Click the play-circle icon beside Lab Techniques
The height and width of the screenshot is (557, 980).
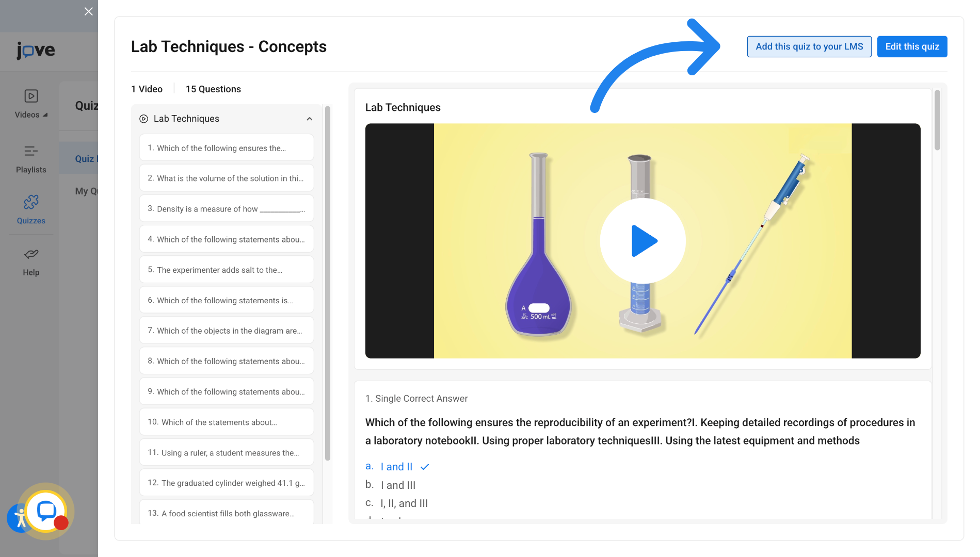(143, 119)
